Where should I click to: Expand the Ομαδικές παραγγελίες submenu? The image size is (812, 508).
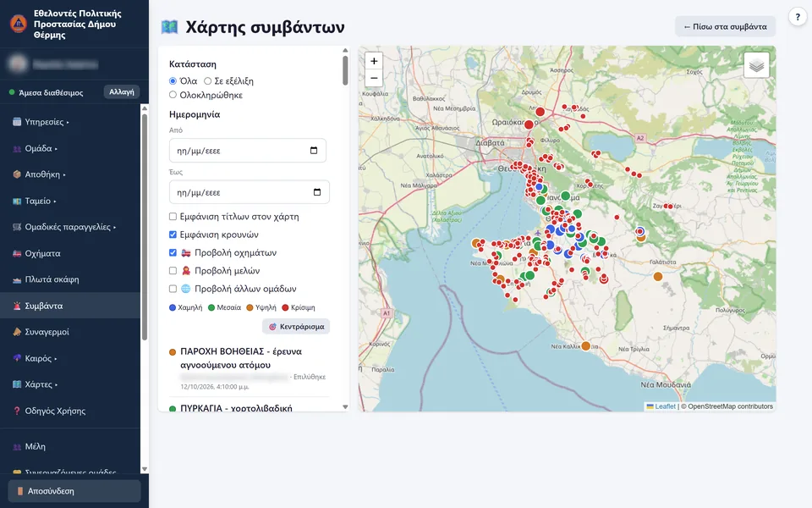tap(70, 227)
